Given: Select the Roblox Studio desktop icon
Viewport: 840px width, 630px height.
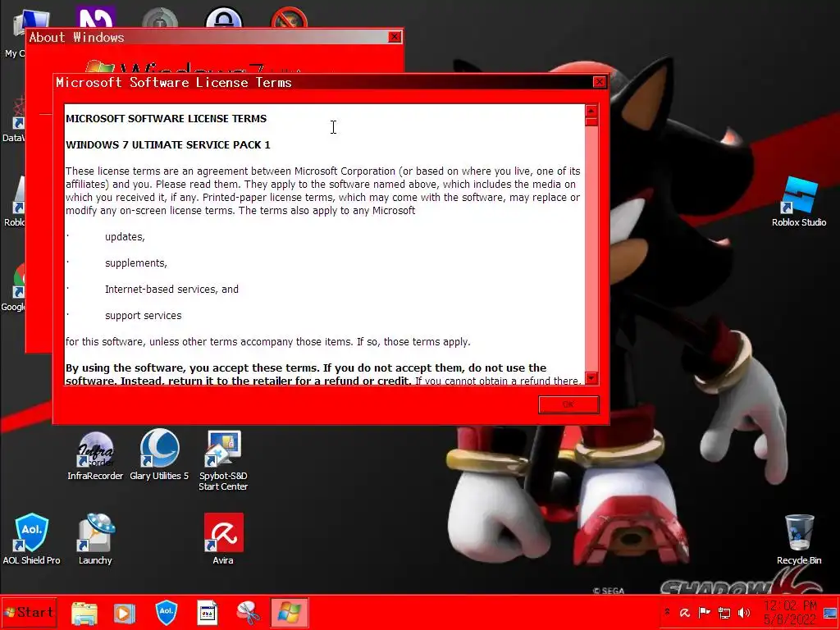Looking at the screenshot, I should [x=799, y=202].
